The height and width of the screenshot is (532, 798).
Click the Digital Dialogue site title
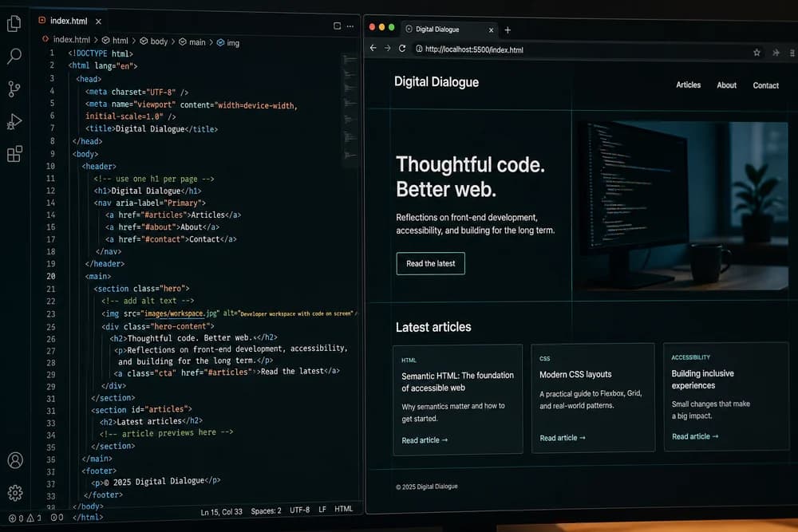437,82
